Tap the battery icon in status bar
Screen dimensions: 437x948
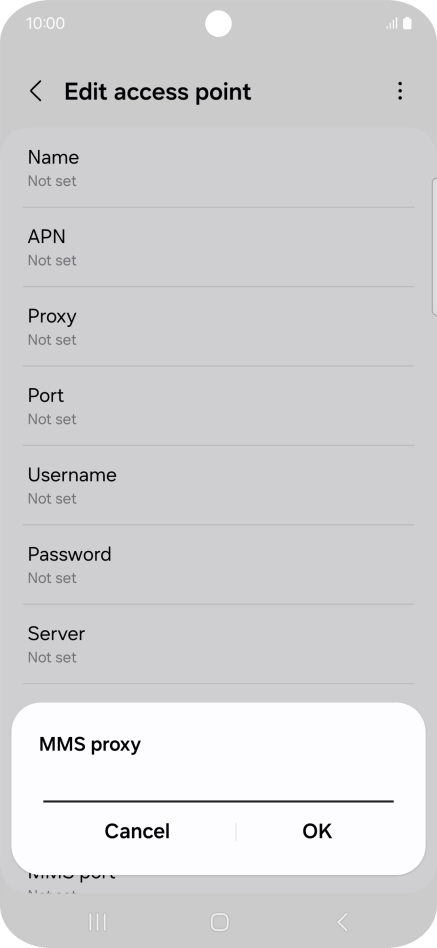pyautogui.click(x=407, y=24)
